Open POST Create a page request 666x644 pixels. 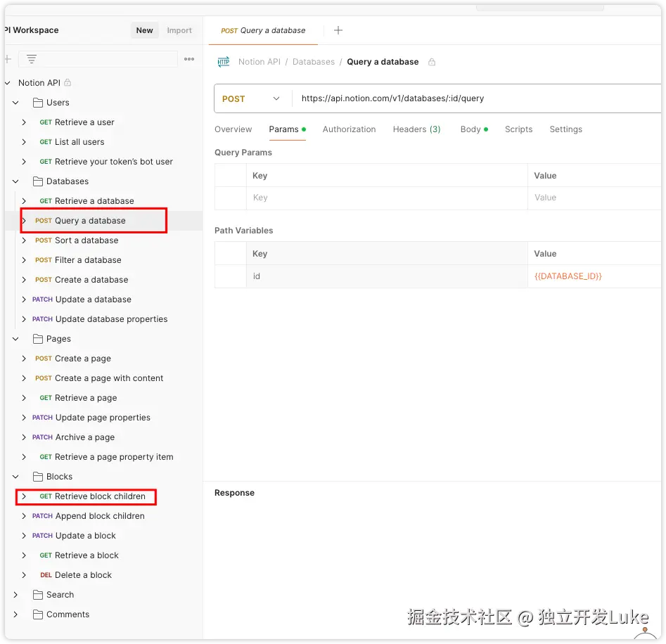click(73, 359)
